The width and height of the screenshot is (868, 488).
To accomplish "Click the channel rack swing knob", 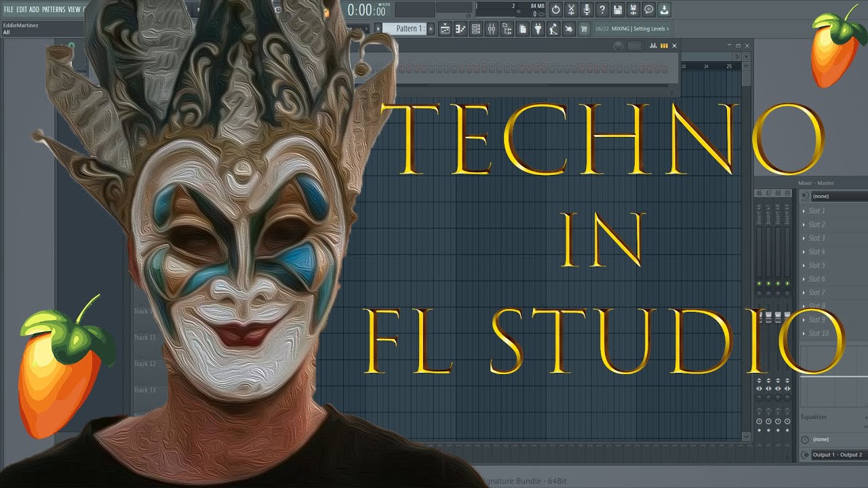I will click(x=618, y=45).
